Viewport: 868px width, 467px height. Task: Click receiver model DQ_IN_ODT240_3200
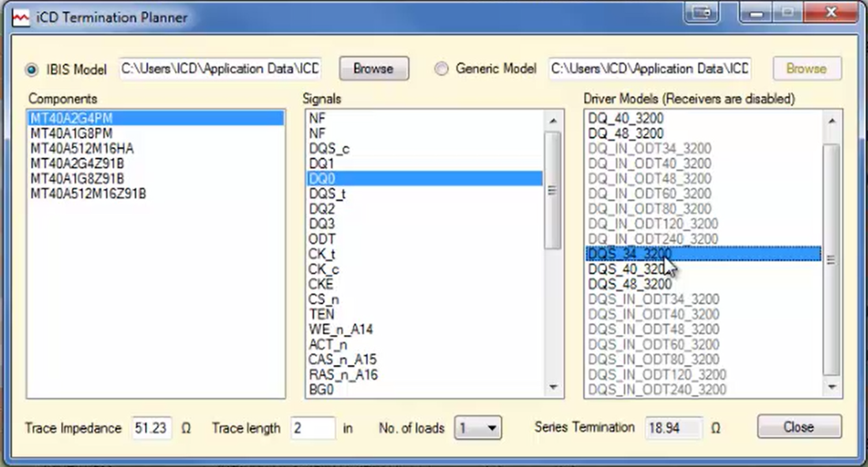703,239
